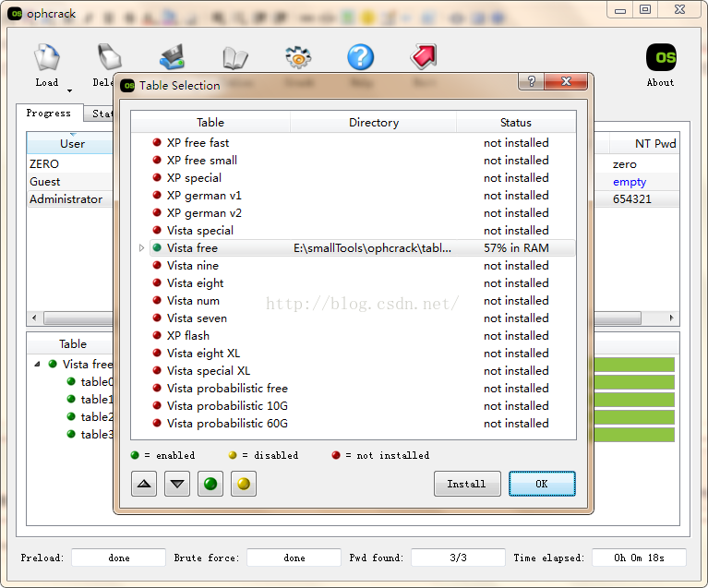Click the Table column header in dialog

click(210, 123)
